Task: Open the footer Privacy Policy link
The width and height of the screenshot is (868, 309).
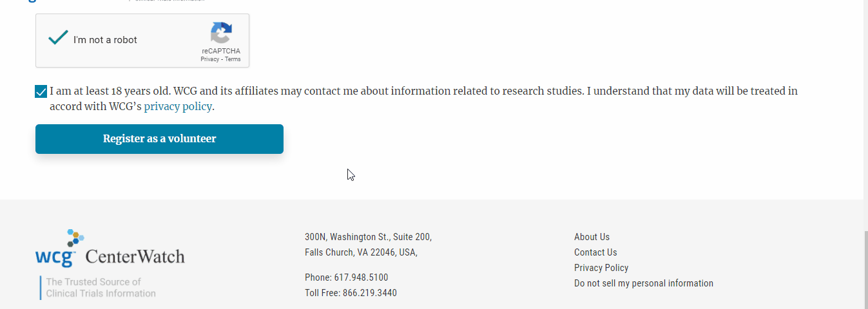Action: coord(601,268)
